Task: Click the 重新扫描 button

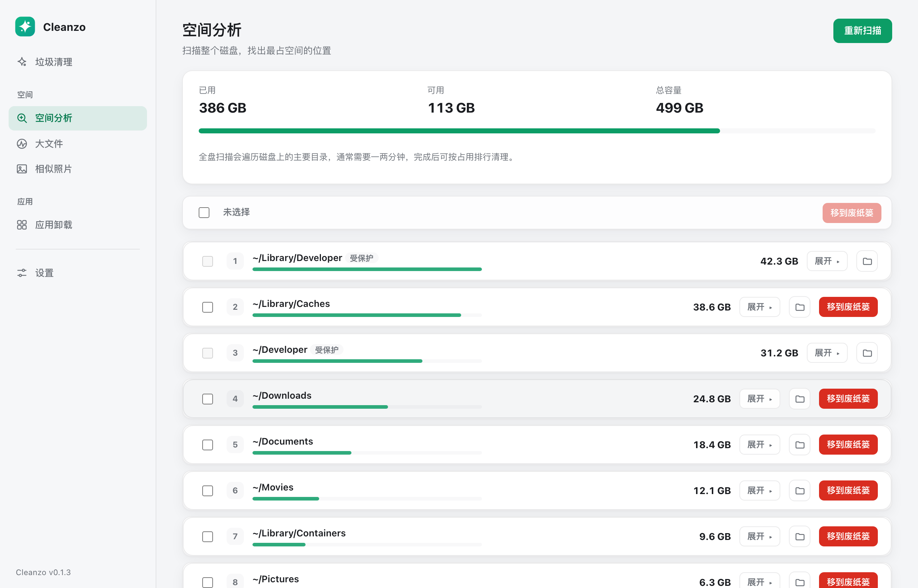Action: (x=862, y=30)
